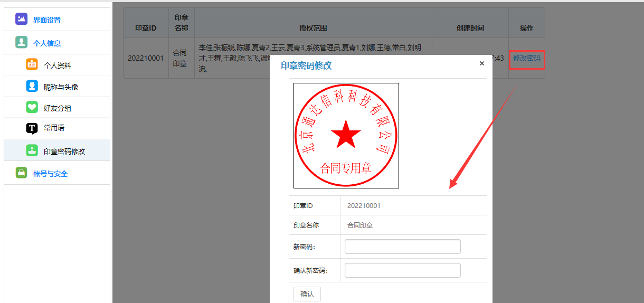Viewport: 644px width, 303px height.
Task: Click the red 合同专用章 seal image
Action: click(346, 136)
